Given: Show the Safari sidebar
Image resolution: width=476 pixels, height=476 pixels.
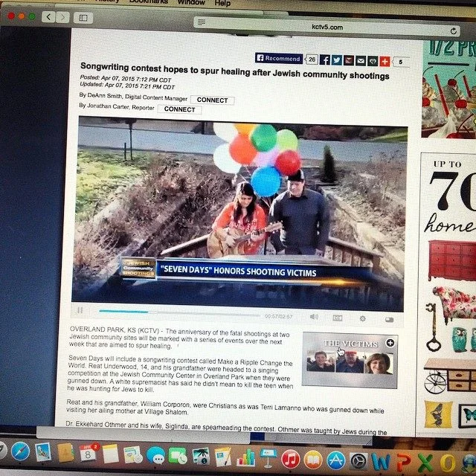Looking at the screenshot, I should (83, 18).
